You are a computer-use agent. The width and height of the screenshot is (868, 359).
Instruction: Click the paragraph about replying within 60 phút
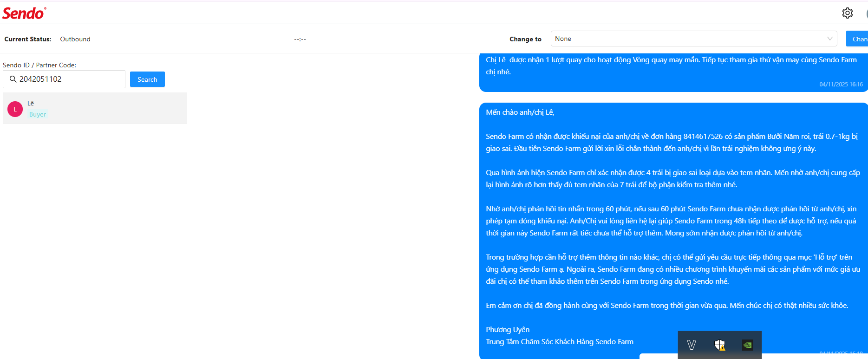coord(671,221)
